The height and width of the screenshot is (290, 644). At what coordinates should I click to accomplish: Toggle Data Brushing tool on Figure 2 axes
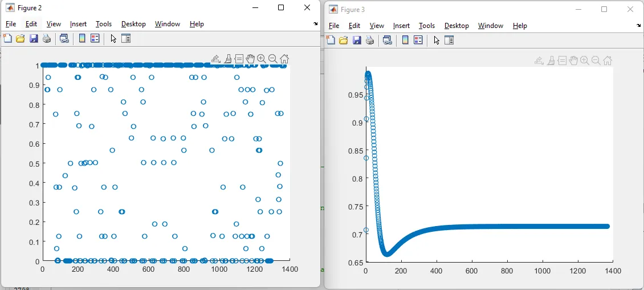point(228,59)
